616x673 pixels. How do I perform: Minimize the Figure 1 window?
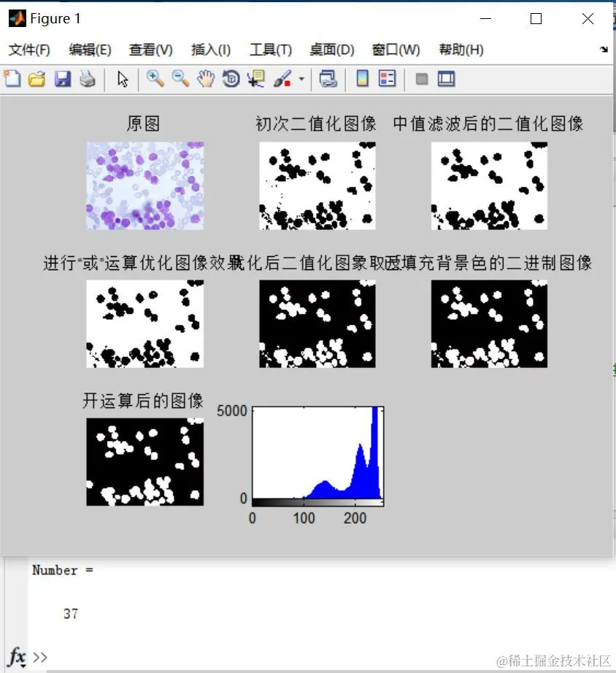coord(485,18)
